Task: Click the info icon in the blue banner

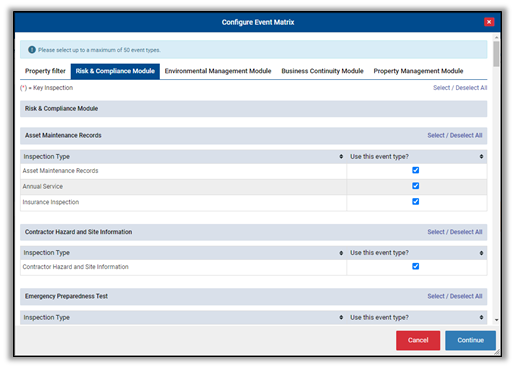Action: [x=32, y=50]
